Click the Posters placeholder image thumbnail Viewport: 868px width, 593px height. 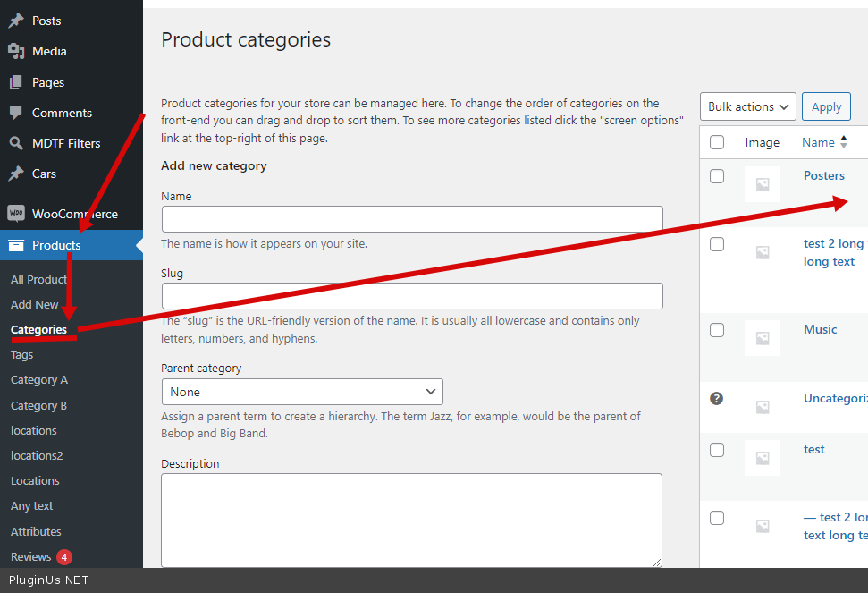pyautogui.click(x=762, y=184)
